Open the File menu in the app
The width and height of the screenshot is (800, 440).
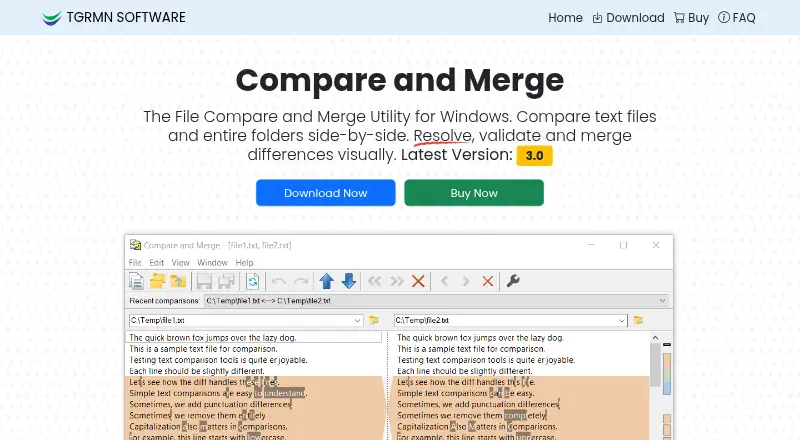tap(135, 262)
